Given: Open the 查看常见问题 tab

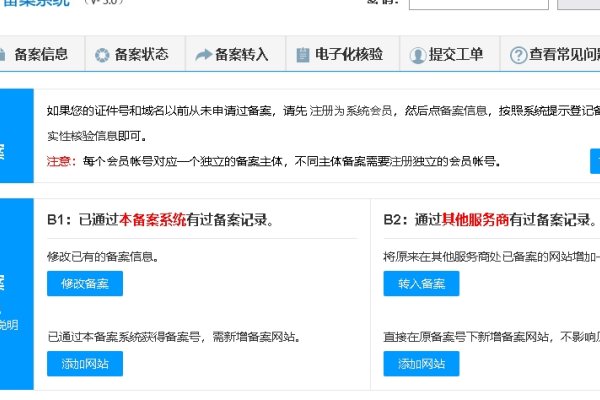Looking at the screenshot, I should tap(550, 54).
